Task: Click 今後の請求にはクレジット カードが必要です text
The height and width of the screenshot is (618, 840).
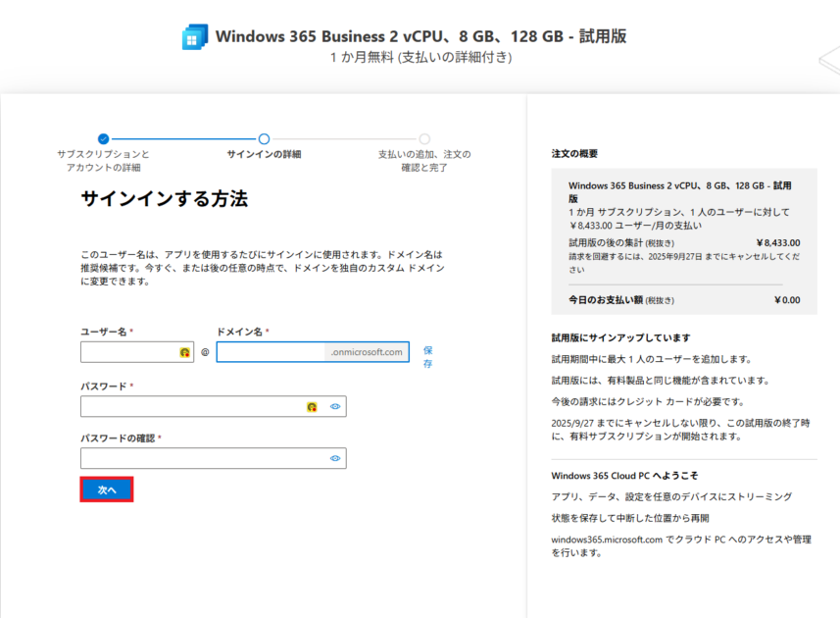Action: (648, 401)
